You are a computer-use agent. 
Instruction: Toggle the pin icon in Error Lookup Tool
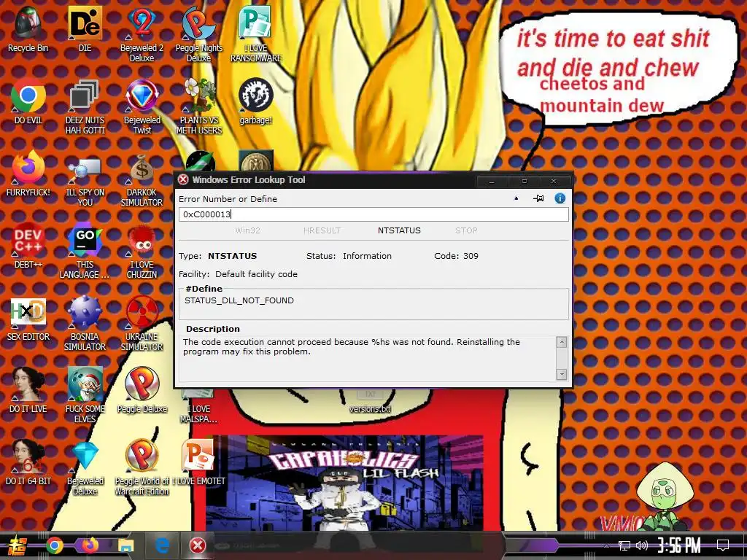(x=538, y=198)
